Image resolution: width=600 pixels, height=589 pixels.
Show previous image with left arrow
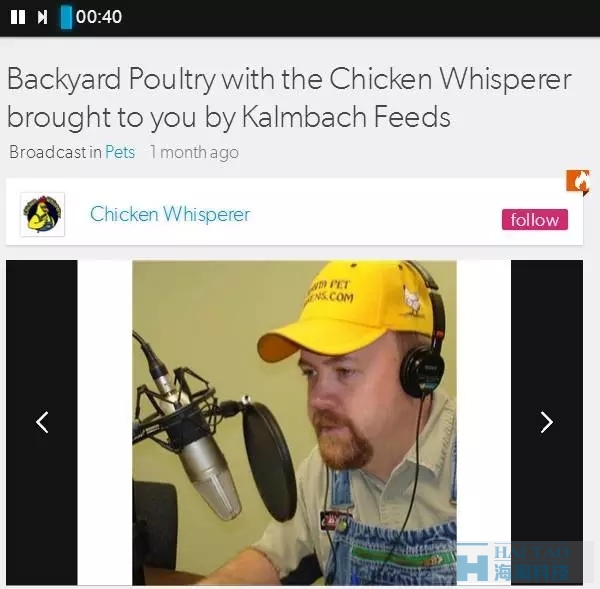[42, 422]
